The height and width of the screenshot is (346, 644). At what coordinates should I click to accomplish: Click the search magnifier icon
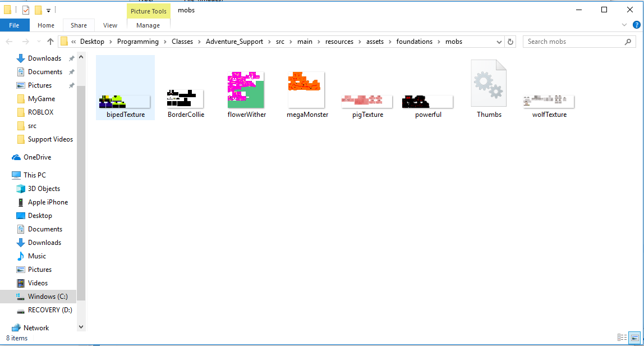pos(628,42)
